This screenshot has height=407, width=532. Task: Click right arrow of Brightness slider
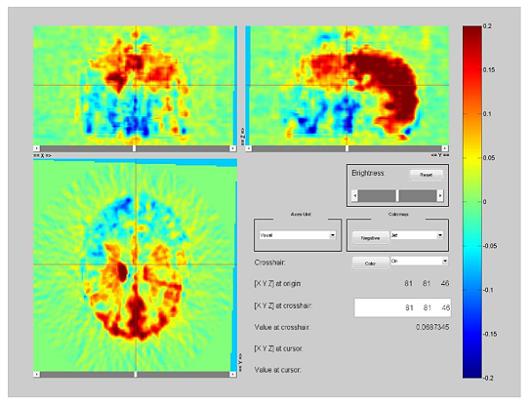click(440, 196)
